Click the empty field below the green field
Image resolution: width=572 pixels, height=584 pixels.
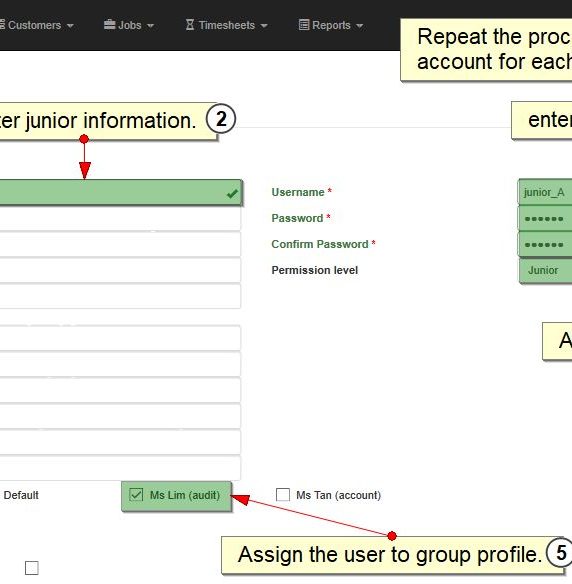(120, 219)
